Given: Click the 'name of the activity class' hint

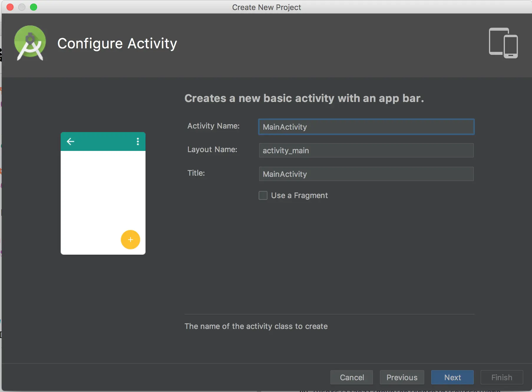Looking at the screenshot, I should [x=256, y=326].
